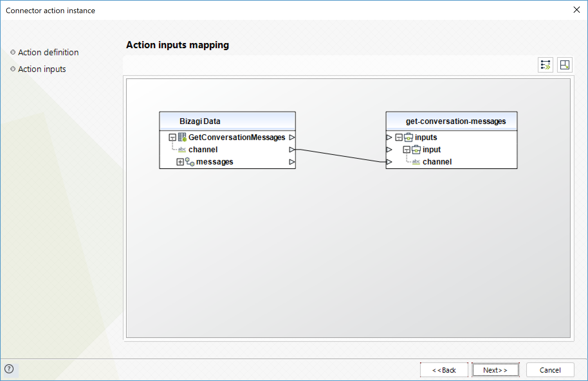Click abc icon beside Bizagi channel attribute
The height and width of the screenshot is (381, 588).
coord(182,150)
